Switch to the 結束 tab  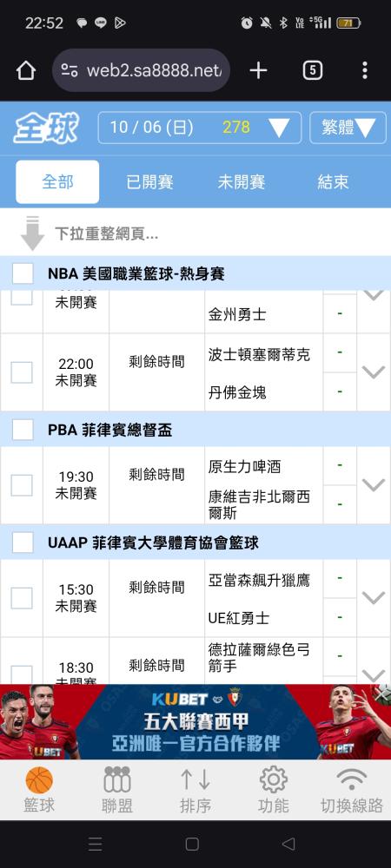(333, 182)
